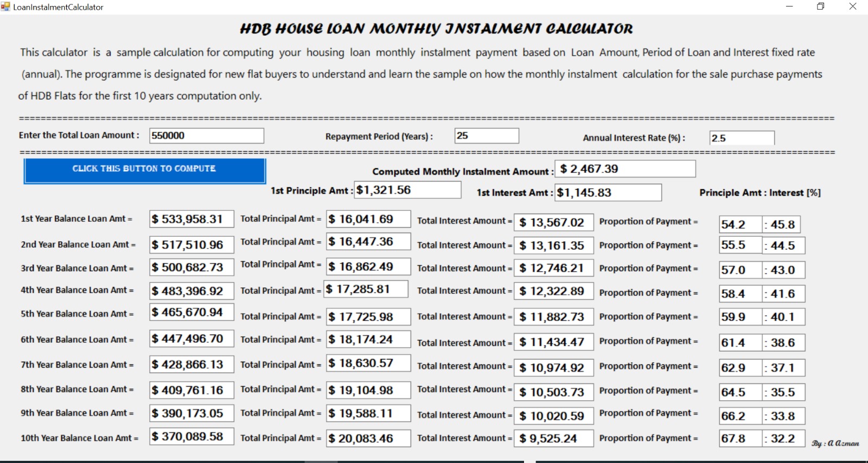Click 6th Year balance $ 447,496.70 field
This screenshot has height=463, width=868.
pyautogui.click(x=192, y=339)
